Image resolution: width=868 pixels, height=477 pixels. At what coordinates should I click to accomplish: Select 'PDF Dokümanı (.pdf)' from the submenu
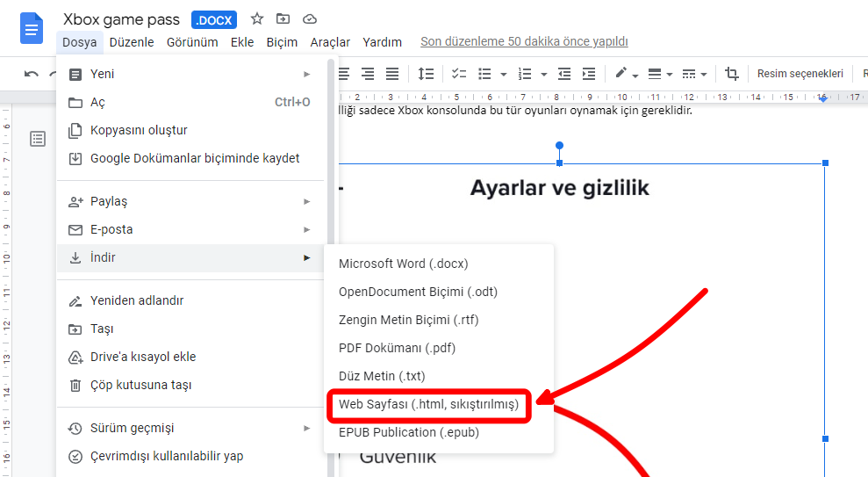pos(397,348)
